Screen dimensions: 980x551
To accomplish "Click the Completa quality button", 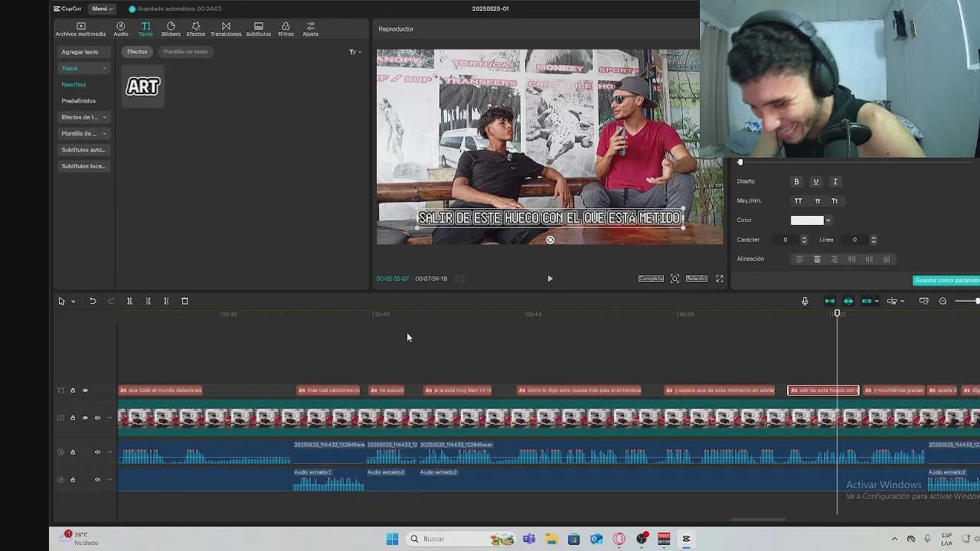I will [651, 279].
